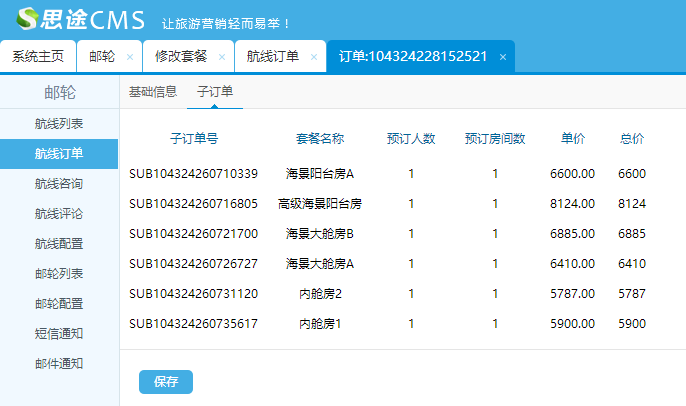Close the 修改套餐 tab
The image size is (686, 406).
coord(220,57)
